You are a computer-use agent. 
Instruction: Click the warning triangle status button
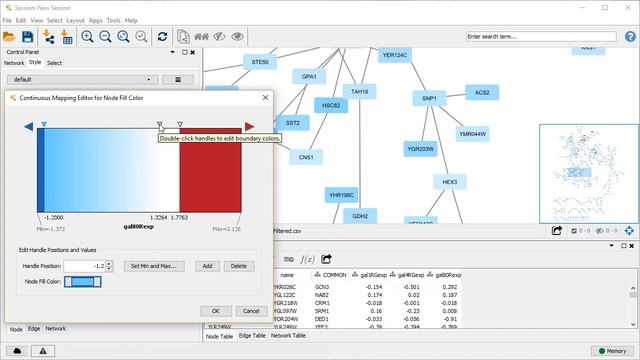43,351
